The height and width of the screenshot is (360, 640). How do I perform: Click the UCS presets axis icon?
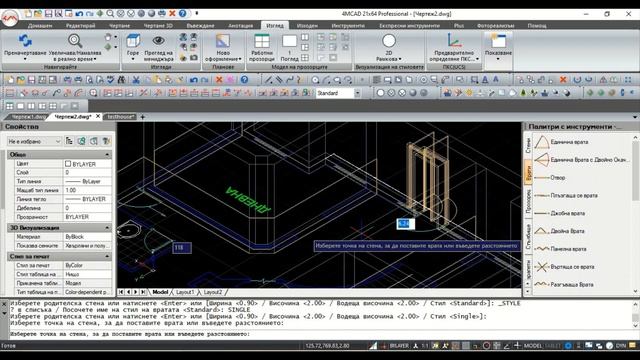pyautogui.click(x=454, y=41)
